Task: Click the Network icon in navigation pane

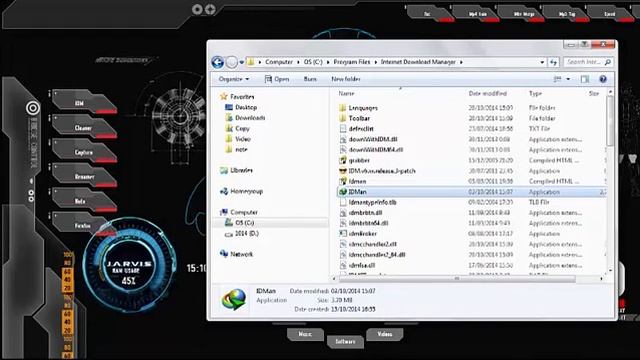Action: click(x=224, y=254)
